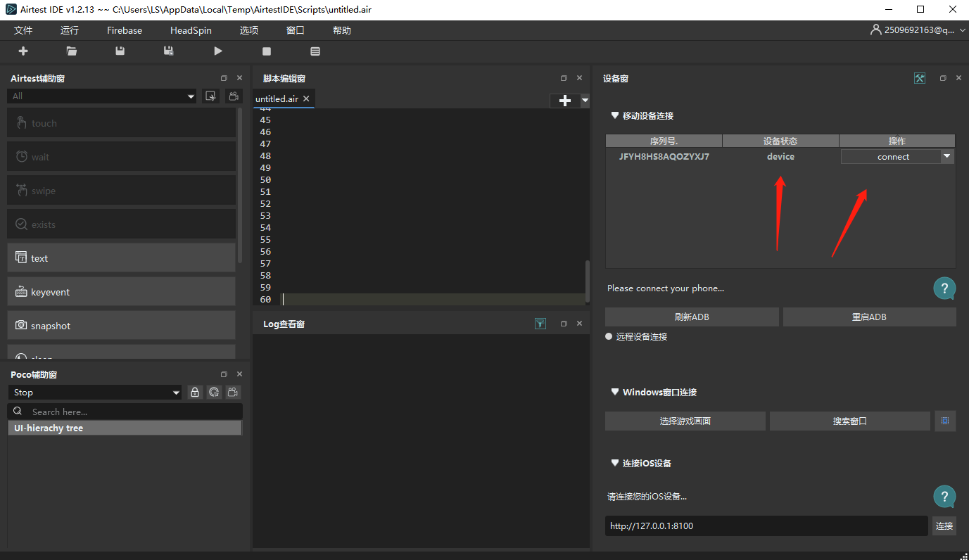Select the remote device connection radio button
The height and width of the screenshot is (560, 969).
pos(609,337)
